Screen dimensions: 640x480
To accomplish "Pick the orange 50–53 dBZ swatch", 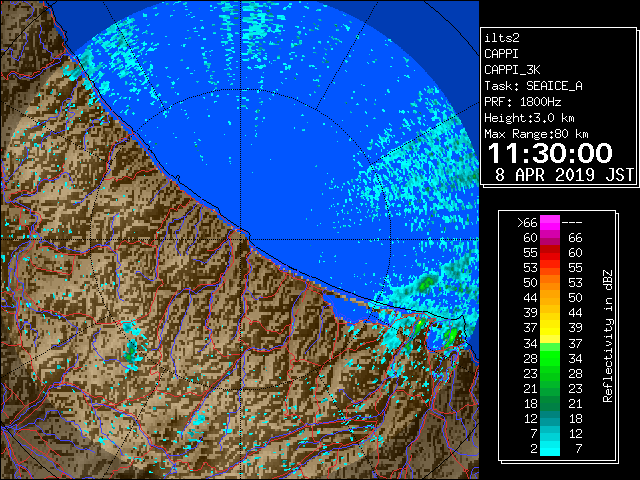I will (550, 282).
